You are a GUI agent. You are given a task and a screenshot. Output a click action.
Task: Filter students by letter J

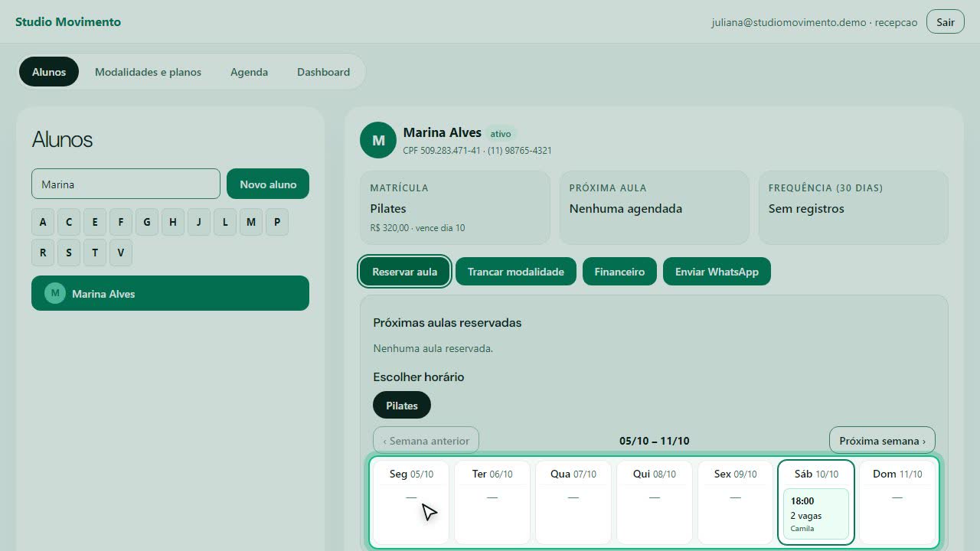coord(199,222)
